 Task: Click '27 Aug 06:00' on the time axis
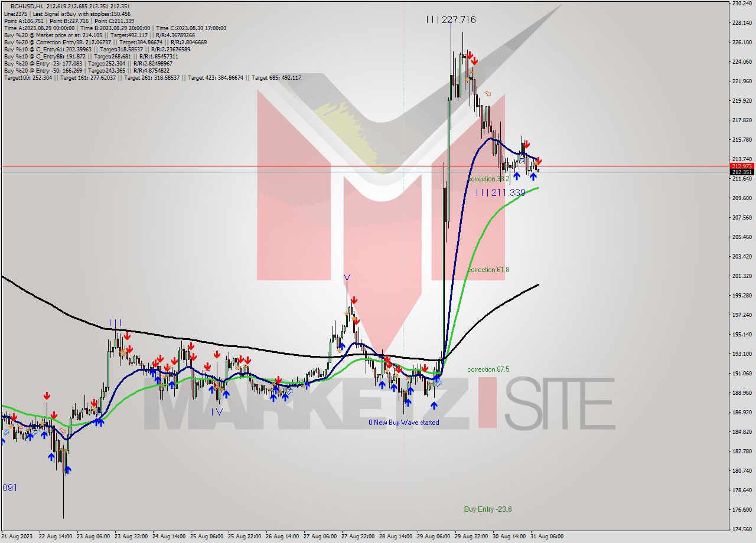pyautogui.click(x=320, y=537)
